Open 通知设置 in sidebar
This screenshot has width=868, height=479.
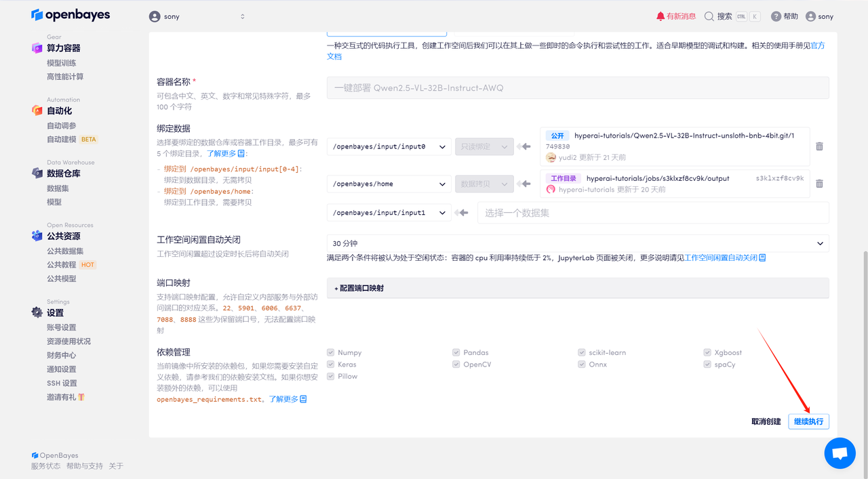coord(62,369)
